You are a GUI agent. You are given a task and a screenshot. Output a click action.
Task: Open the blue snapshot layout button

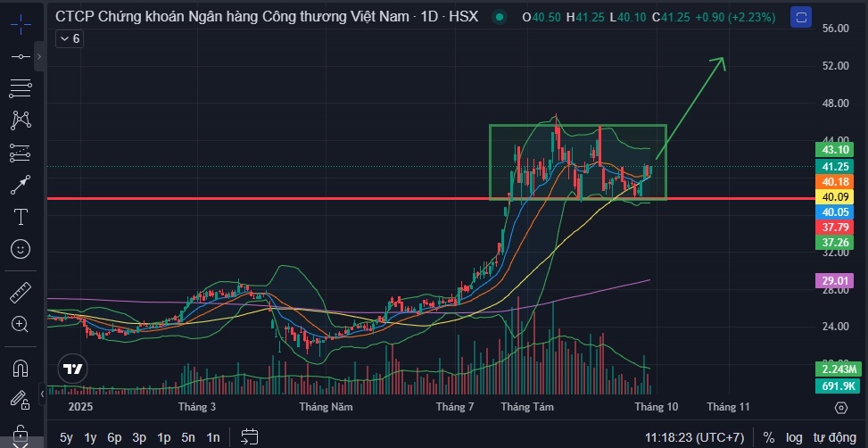[x=800, y=17]
